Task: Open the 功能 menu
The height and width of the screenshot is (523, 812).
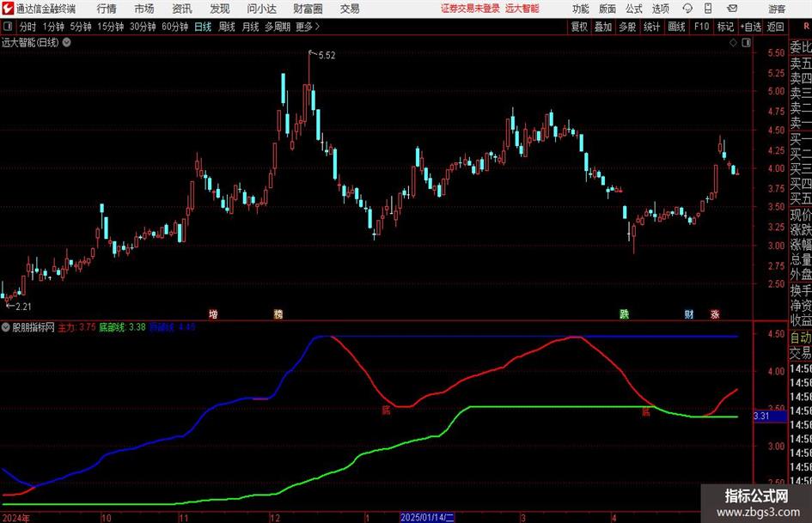Action: (581, 9)
